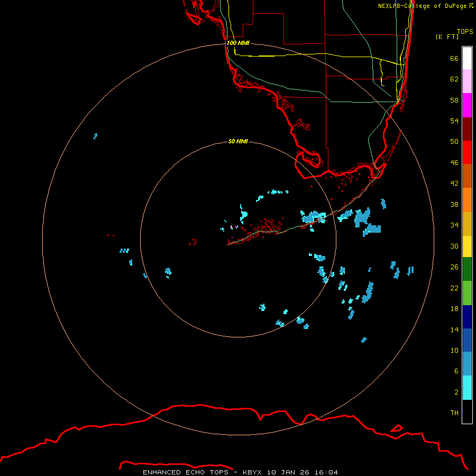The width and height of the screenshot is (476, 476).
Task: Pick the dark orange legend swatch
Action: (467, 176)
